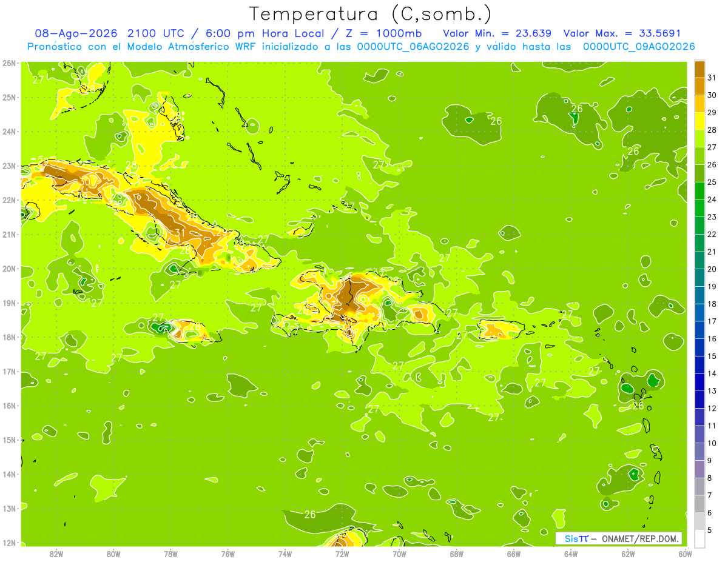
Task: Click the color bar scale label 29
Action: tap(712, 113)
